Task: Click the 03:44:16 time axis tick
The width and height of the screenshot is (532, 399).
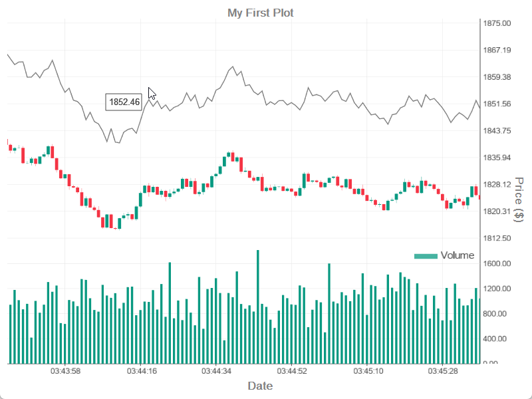Action: (x=141, y=370)
